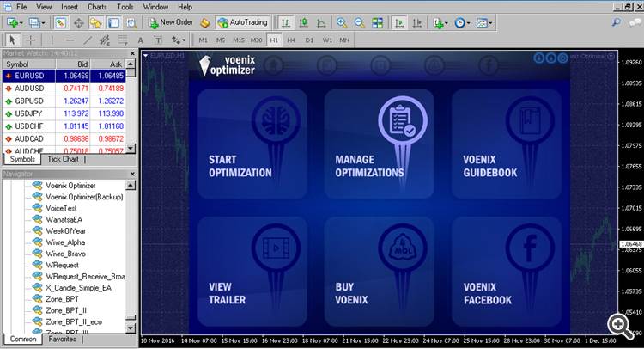Zoom out on the chart
The height and width of the screenshot is (349, 644).
(360, 22)
